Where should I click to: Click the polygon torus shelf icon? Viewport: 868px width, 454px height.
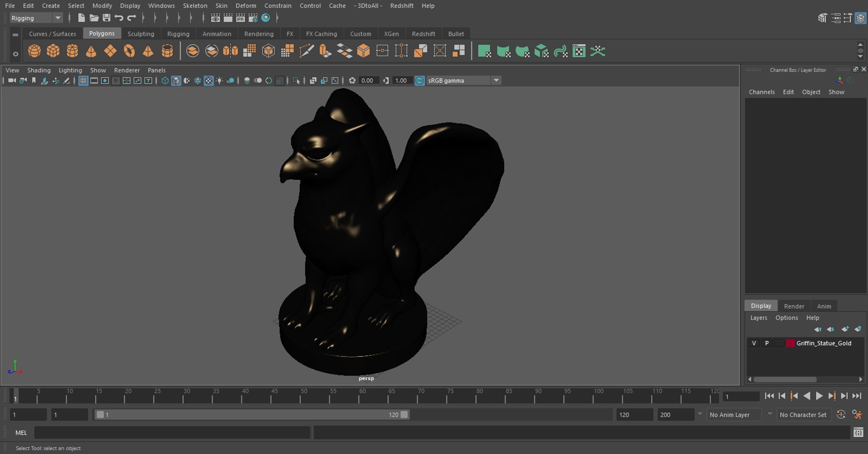click(129, 51)
